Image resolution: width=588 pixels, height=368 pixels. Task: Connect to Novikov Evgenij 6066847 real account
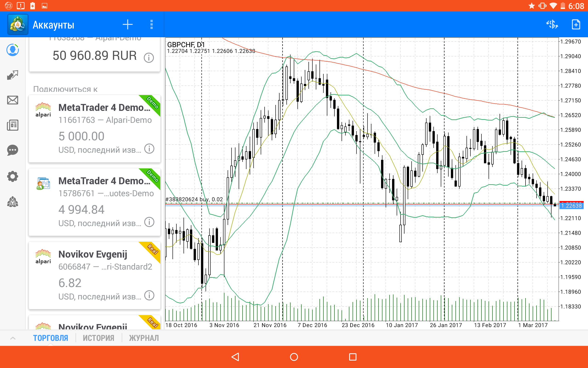(x=95, y=276)
